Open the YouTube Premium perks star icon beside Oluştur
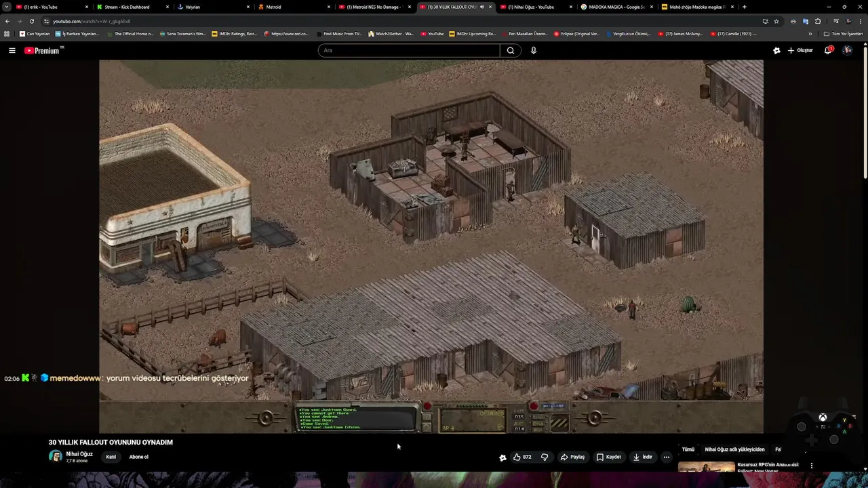The image size is (868, 488). tap(776, 50)
